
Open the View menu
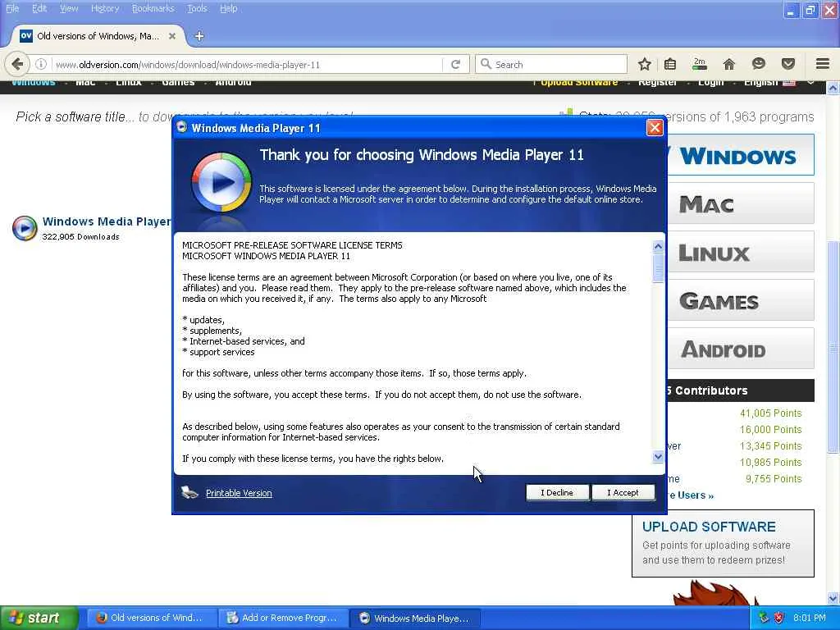pos(69,8)
